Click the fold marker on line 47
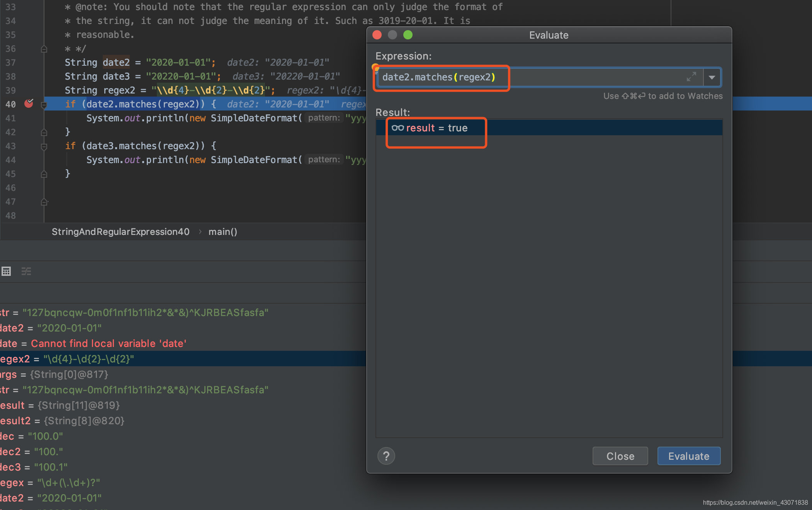 point(44,202)
